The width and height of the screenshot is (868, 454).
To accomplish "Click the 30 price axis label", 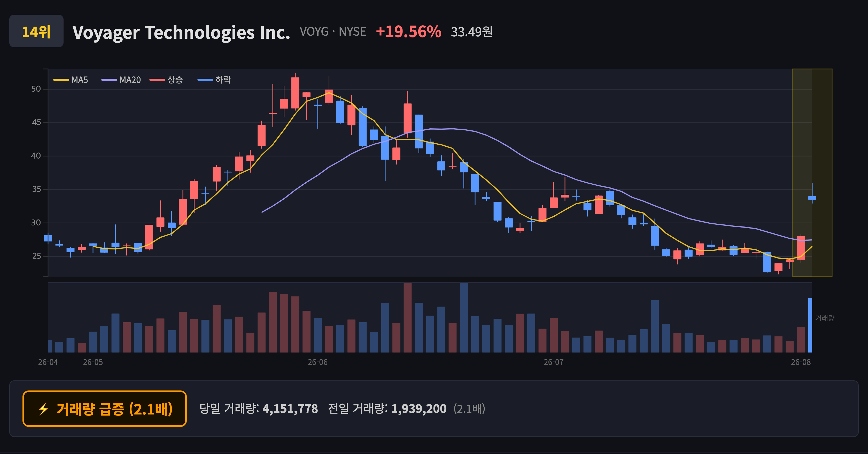I will [36, 223].
